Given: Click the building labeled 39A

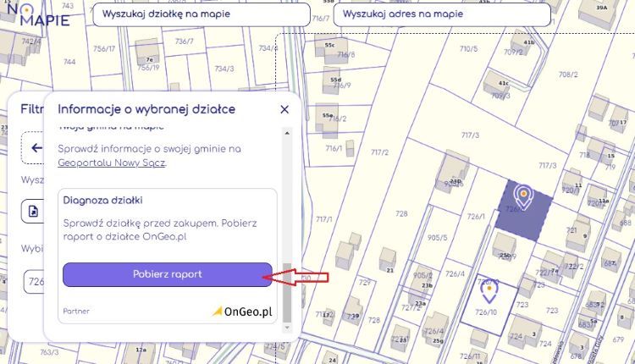Looking at the screenshot, I should click(x=598, y=14).
